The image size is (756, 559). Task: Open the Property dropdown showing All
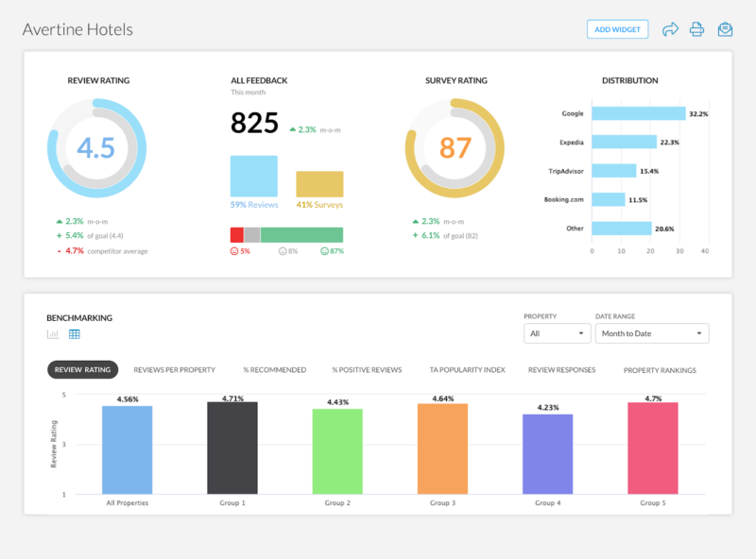[x=558, y=333]
